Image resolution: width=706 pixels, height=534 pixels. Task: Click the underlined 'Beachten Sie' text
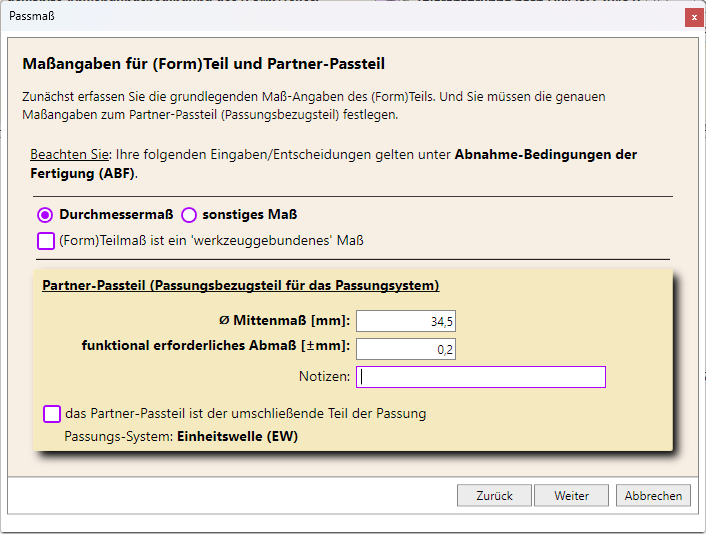69,154
